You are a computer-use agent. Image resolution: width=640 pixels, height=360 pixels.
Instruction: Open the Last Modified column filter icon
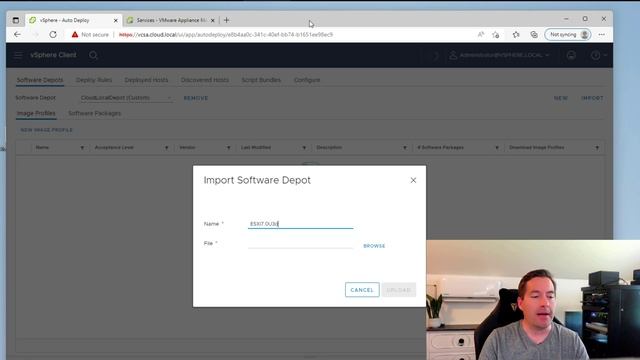coord(304,148)
